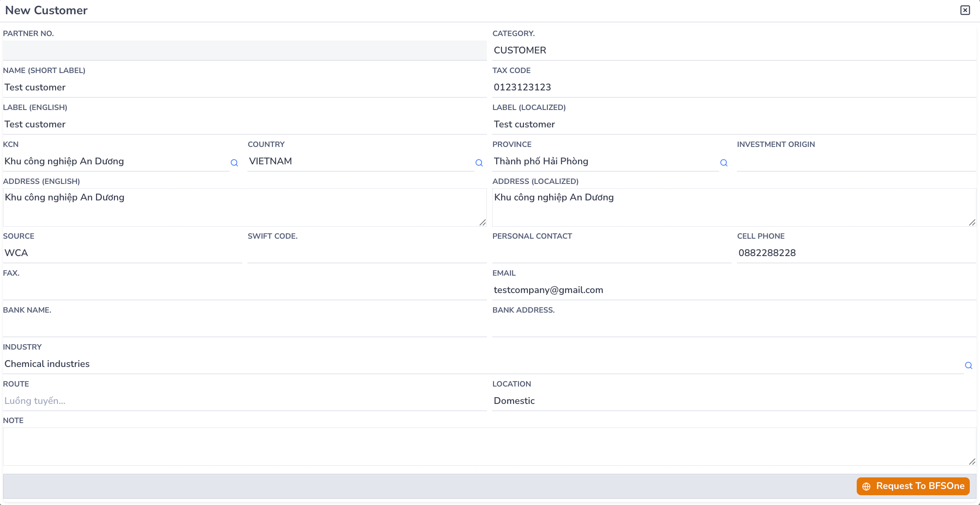Edit the Tax Code field
This screenshot has width=980, height=505.
(x=734, y=87)
